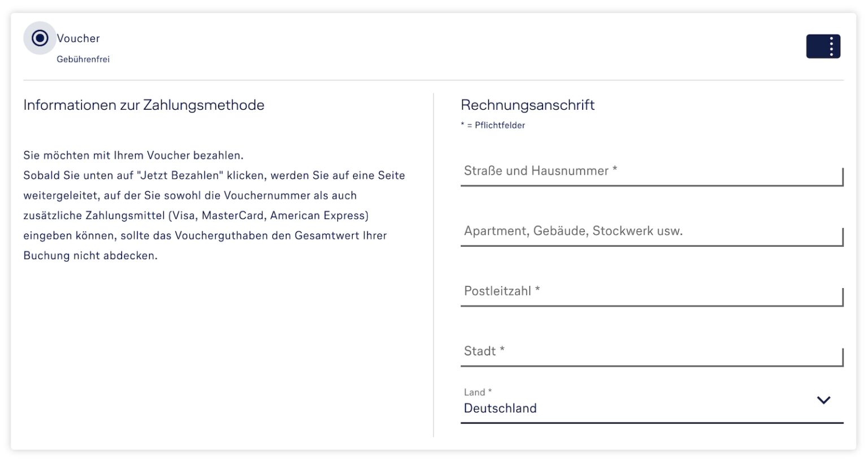868x466 pixels.
Task: Expand the chevron next to Deutschland
Action: click(823, 400)
